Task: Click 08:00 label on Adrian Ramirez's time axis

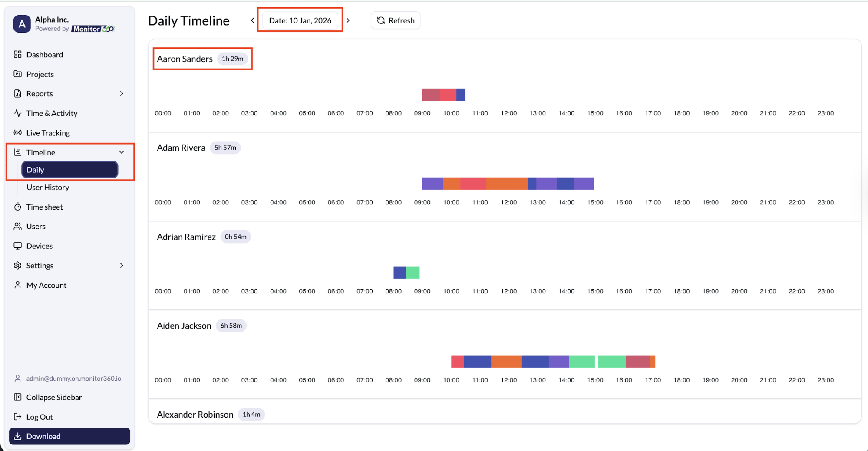Action: tap(393, 291)
